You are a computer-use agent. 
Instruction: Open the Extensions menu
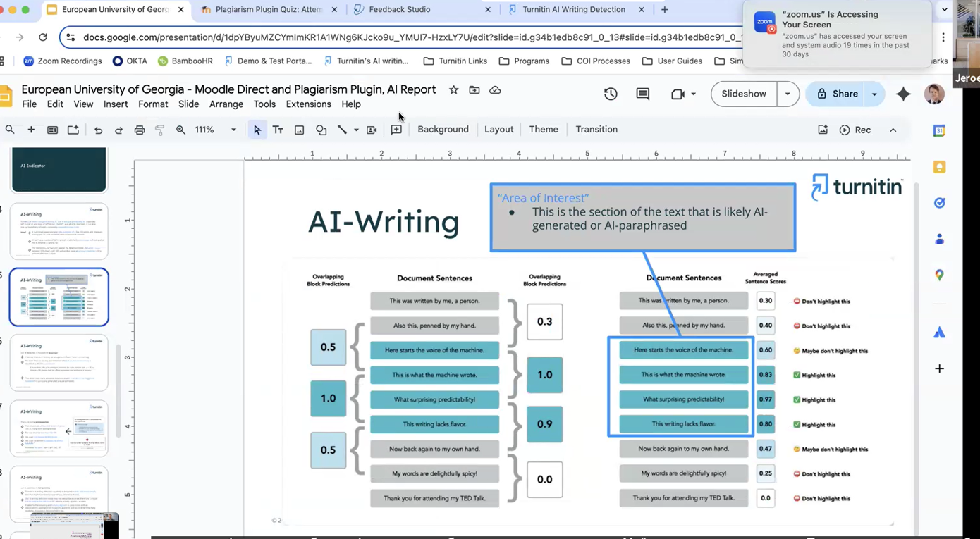[308, 104]
